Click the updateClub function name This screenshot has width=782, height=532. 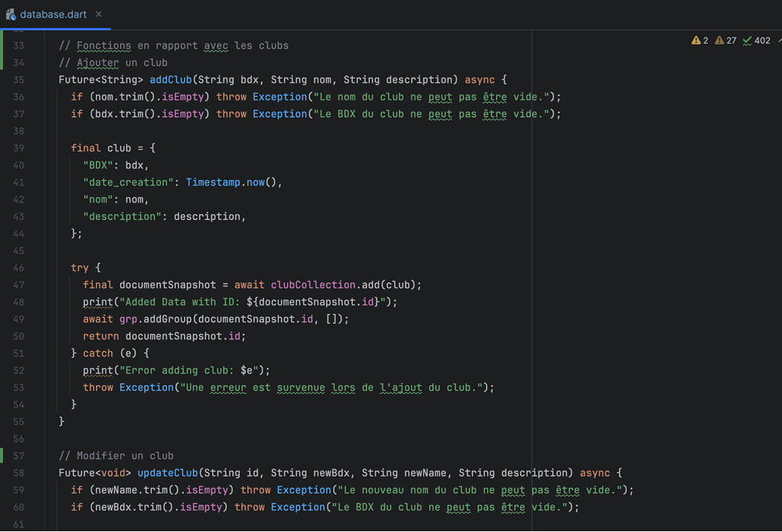coord(167,473)
